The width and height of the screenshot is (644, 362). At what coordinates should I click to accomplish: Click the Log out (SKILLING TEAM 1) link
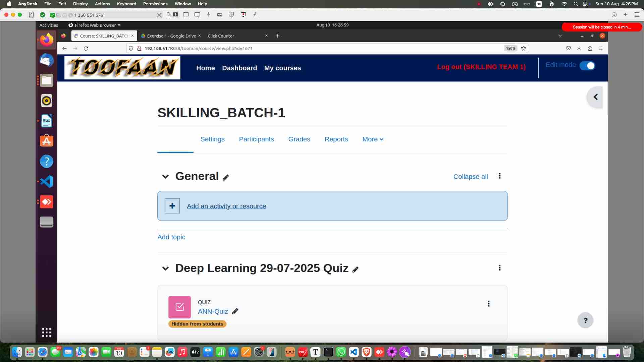pos(482,67)
